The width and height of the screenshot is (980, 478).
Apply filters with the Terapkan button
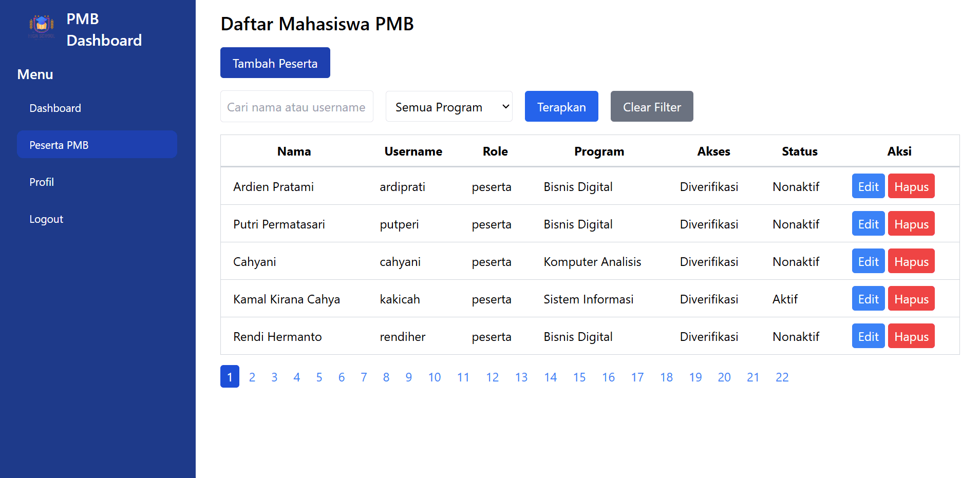(x=561, y=106)
